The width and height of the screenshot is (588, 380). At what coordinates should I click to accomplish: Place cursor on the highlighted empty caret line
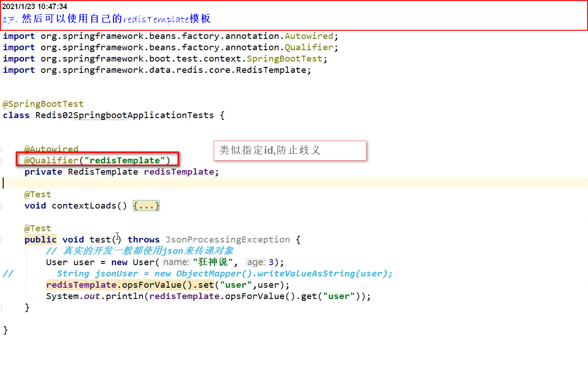(294, 183)
